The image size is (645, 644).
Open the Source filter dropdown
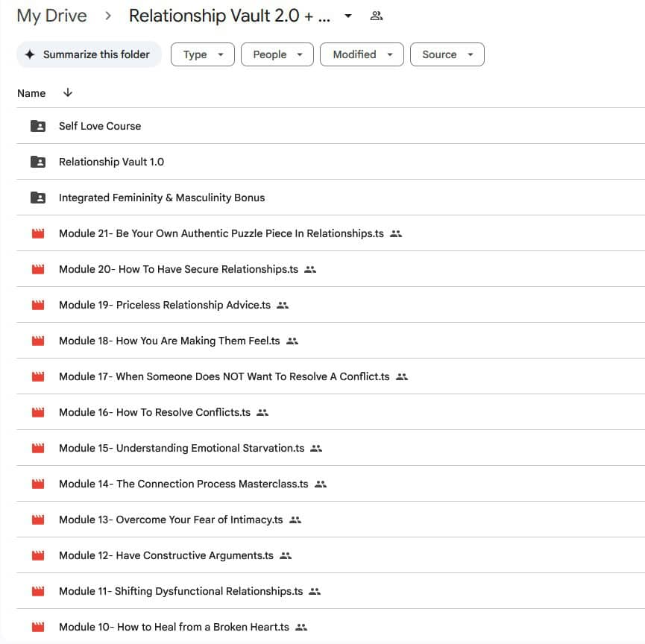click(447, 54)
